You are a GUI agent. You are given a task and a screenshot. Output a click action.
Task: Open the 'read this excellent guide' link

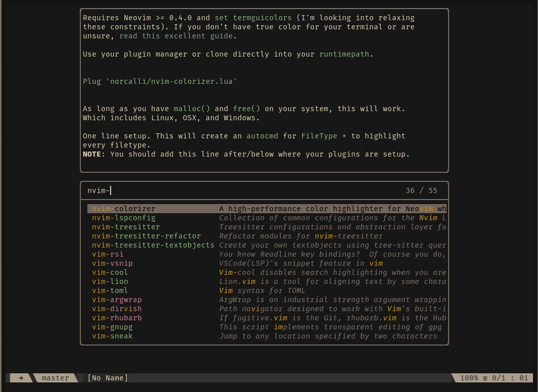(176, 36)
